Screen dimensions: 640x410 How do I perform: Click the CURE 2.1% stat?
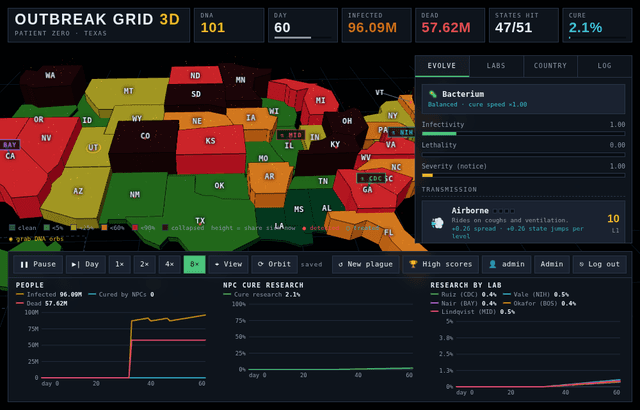tap(597, 25)
